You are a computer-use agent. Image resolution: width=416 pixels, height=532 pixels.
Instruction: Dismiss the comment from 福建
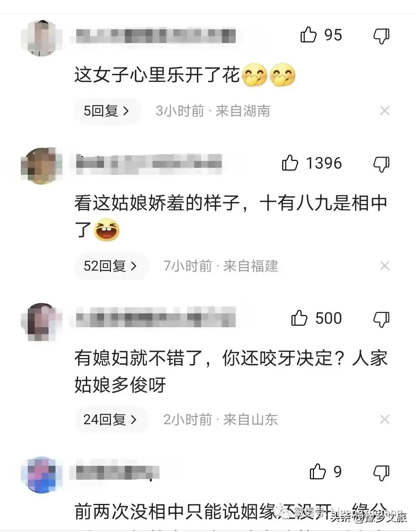pyautogui.click(x=385, y=266)
